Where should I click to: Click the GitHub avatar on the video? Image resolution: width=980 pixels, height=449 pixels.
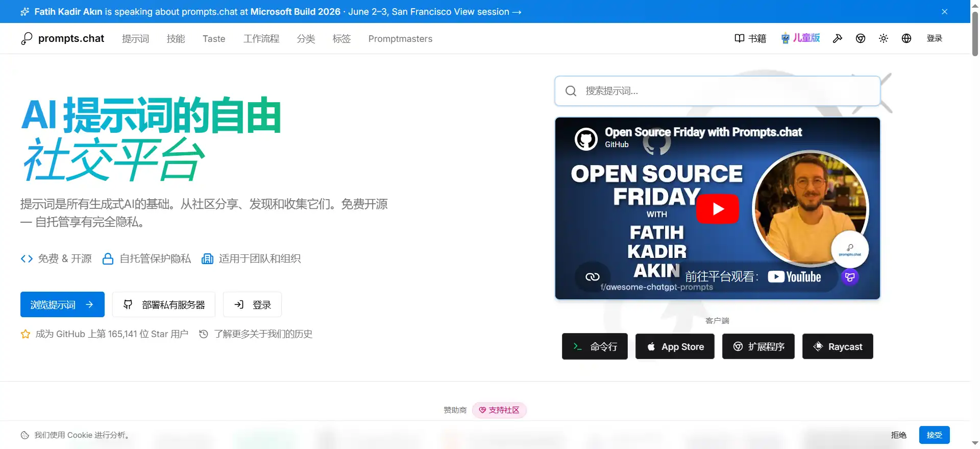(586, 139)
